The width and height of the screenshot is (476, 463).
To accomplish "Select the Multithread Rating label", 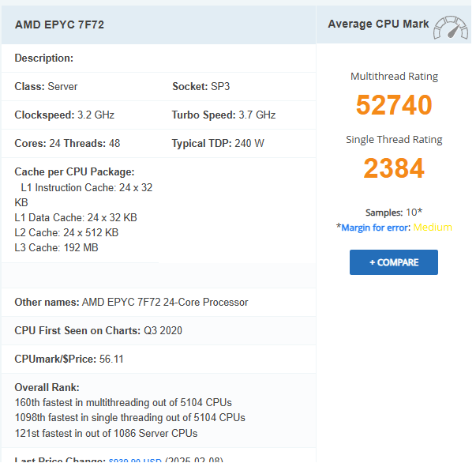I will tap(394, 77).
